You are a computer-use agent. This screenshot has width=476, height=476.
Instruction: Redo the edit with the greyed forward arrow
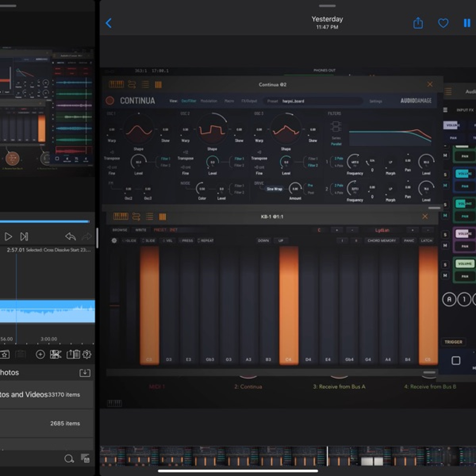87,237
